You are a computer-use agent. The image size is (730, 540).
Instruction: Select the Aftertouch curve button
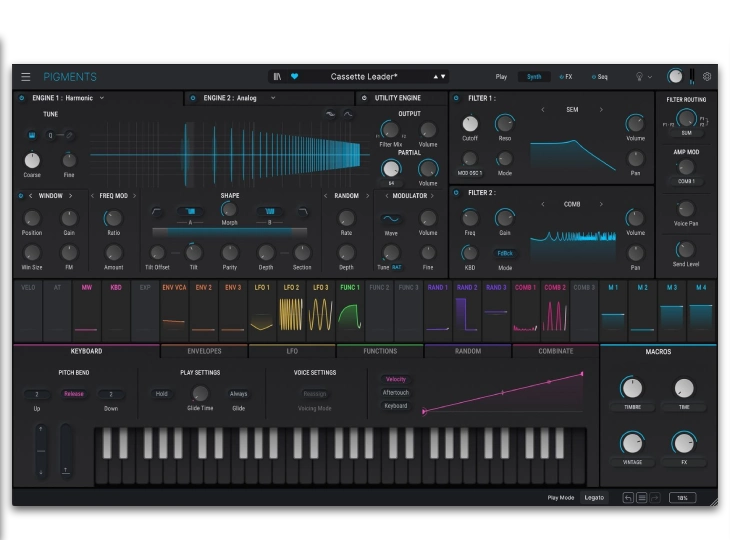tap(396, 393)
